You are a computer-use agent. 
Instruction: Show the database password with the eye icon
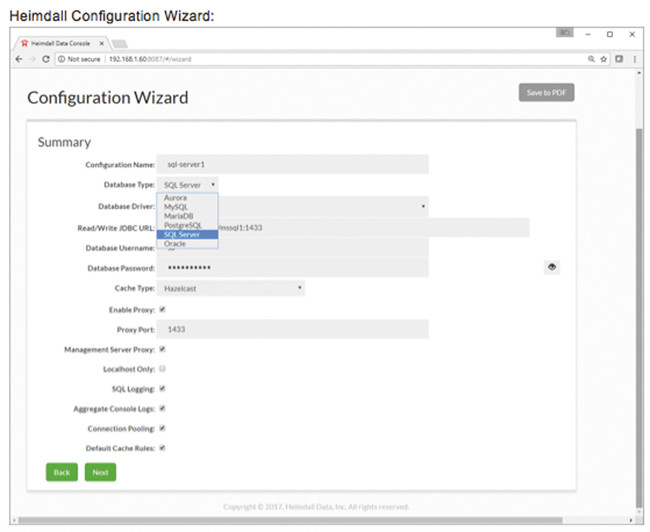pos(552,267)
